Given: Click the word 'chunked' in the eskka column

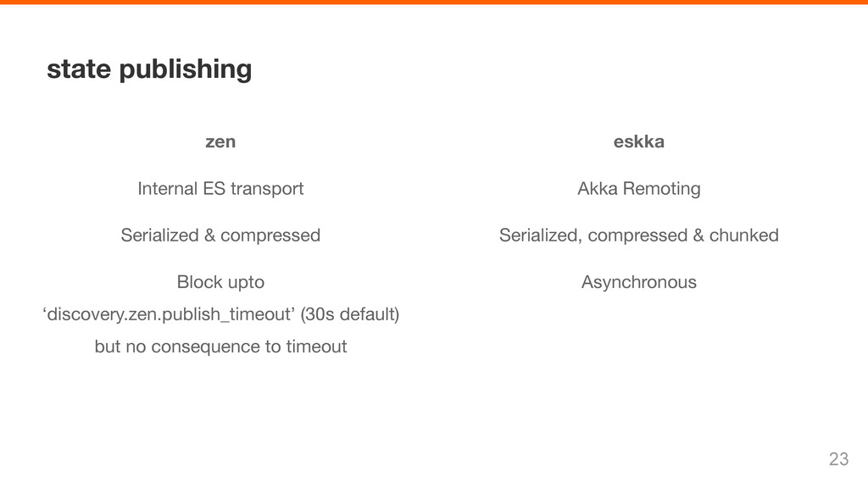Looking at the screenshot, I should coord(744,236).
